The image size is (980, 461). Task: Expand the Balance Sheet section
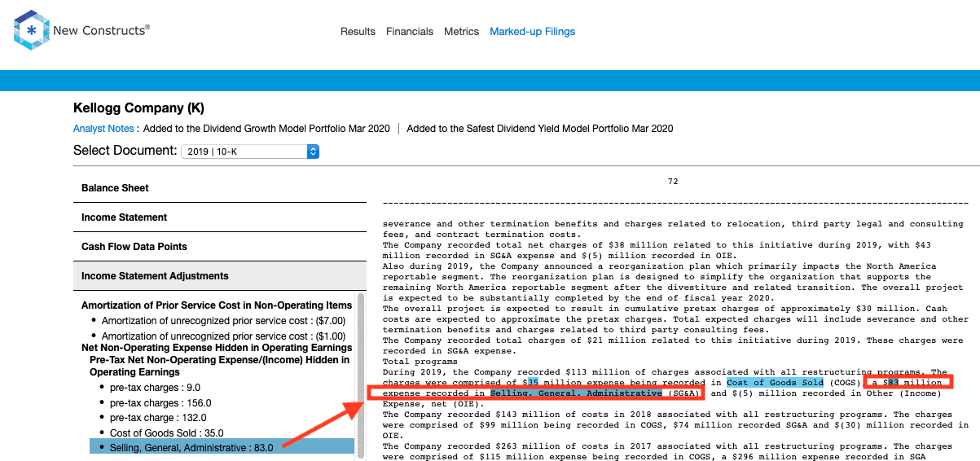pyautogui.click(x=220, y=188)
